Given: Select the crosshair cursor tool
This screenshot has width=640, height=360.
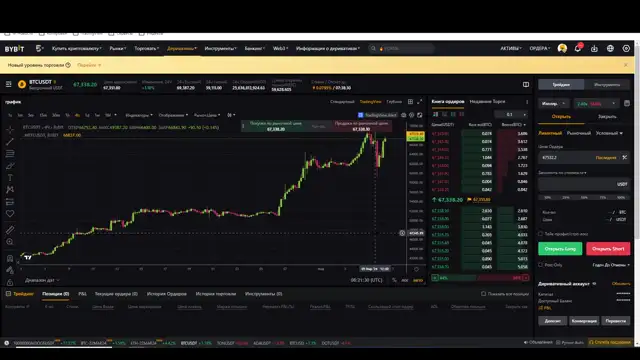Looking at the screenshot, I should tap(10, 129).
